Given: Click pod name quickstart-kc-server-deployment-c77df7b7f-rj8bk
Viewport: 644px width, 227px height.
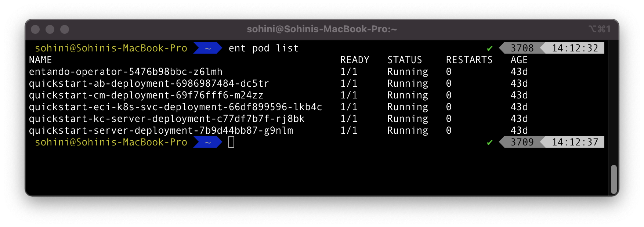Looking at the screenshot, I should (x=167, y=119).
